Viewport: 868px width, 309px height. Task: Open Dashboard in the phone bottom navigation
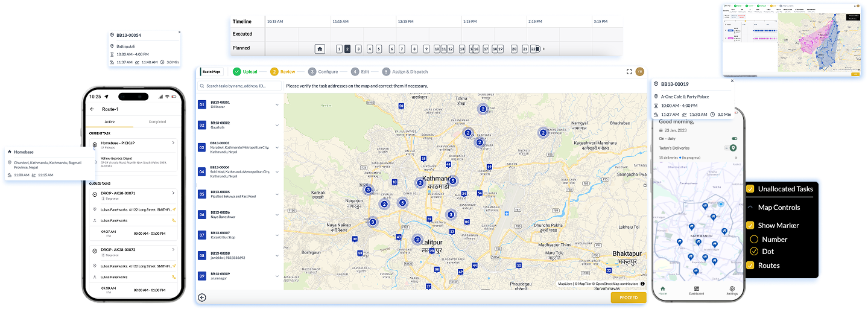click(697, 290)
